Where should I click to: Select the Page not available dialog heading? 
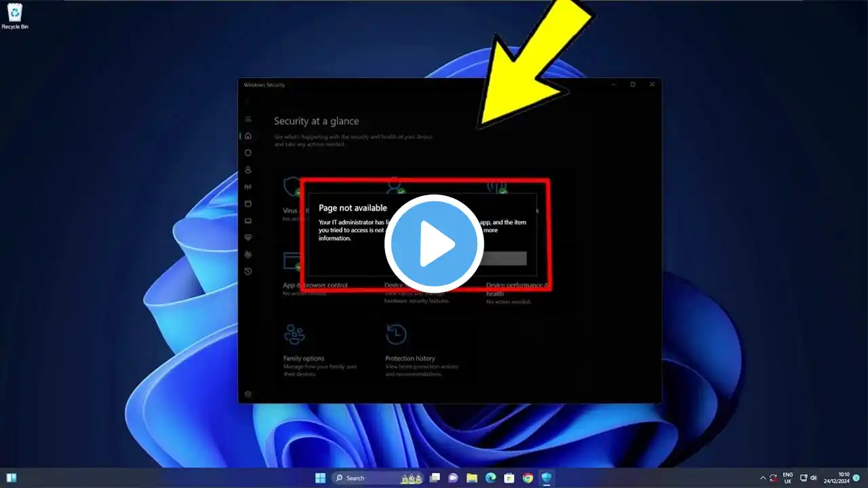tap(353, 208)
